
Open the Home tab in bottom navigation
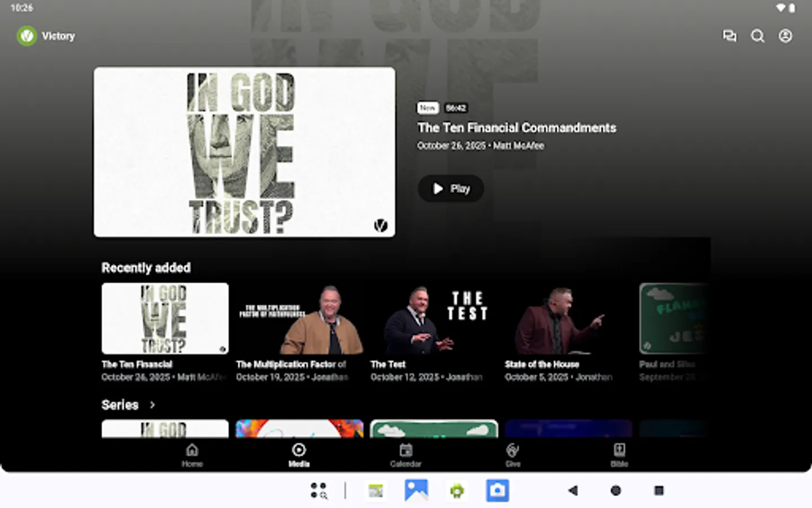pos(192,455)
